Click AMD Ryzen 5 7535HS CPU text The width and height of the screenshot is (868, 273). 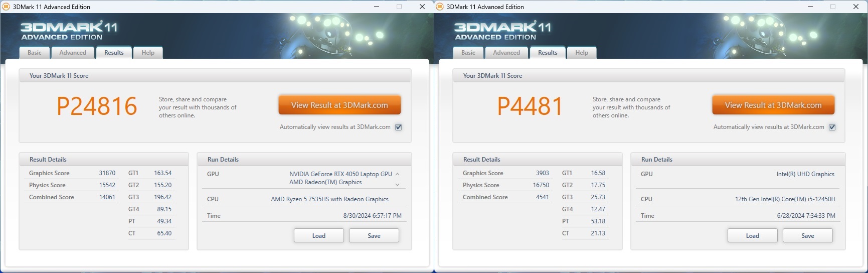(x=330, y=199)
